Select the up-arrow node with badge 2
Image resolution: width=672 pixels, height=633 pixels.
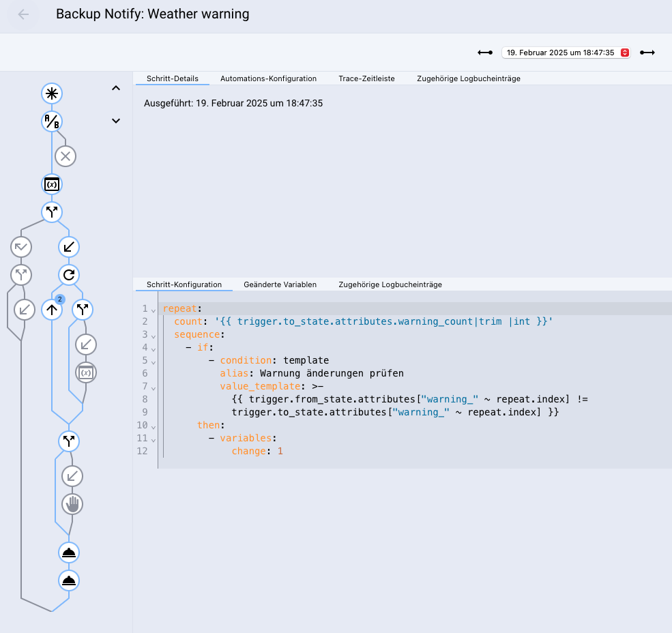point(52,310)
